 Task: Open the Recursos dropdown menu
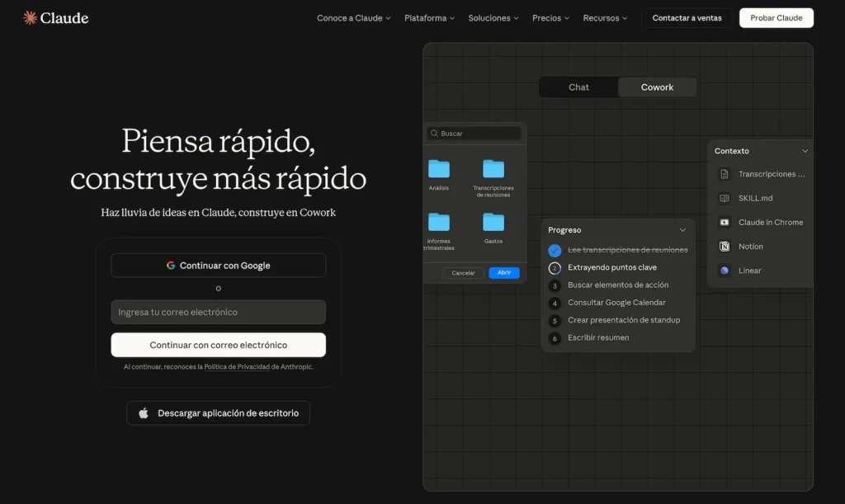(x=605, y=16)
